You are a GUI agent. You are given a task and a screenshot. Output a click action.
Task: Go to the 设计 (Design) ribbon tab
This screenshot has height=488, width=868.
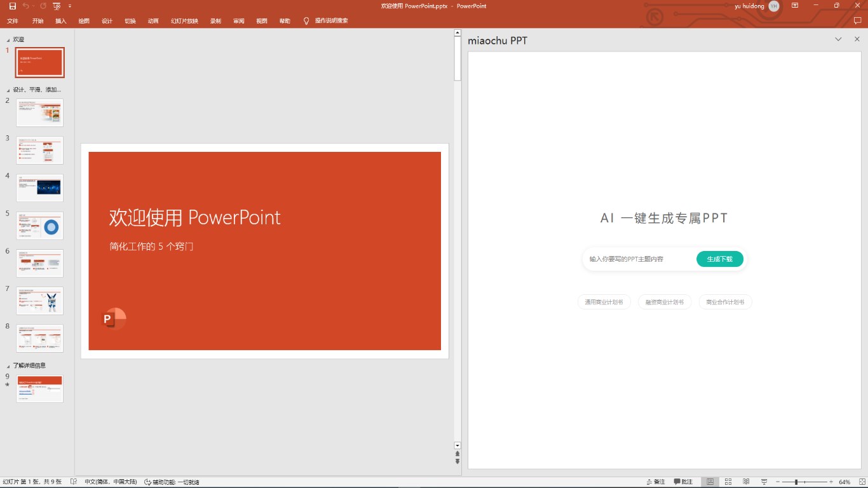[x=107, y=21]
